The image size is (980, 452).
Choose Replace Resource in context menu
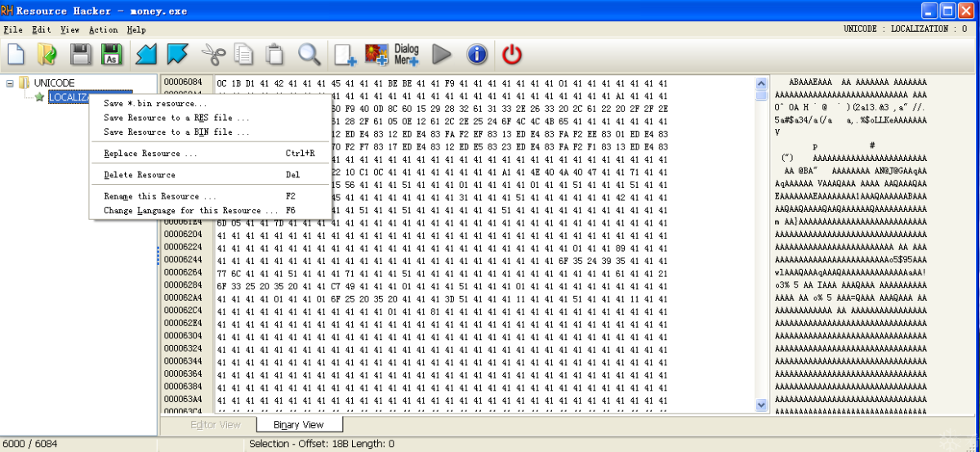point(210,153)
